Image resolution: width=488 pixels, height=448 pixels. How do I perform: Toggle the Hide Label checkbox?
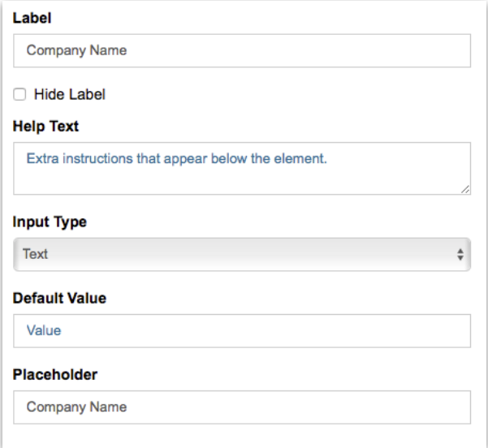click(x=19, y=95)
